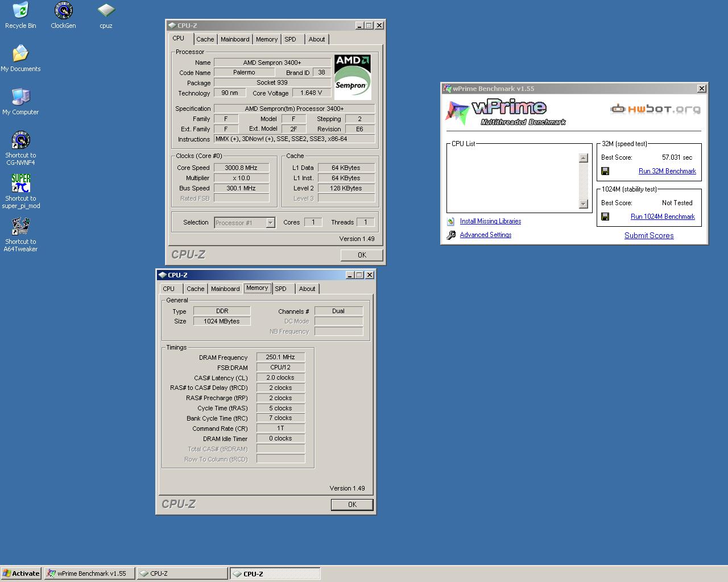Click the save icon for 1024M score

pos(605,217)
